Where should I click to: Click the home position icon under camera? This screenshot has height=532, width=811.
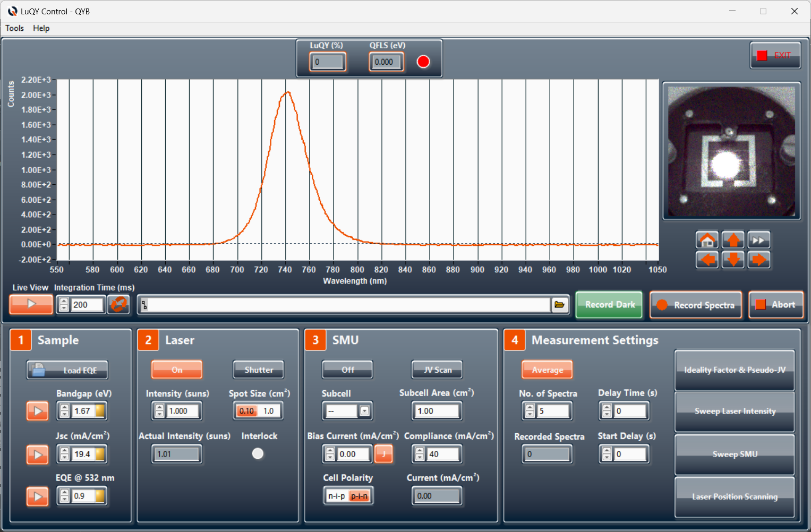point(707,240)
